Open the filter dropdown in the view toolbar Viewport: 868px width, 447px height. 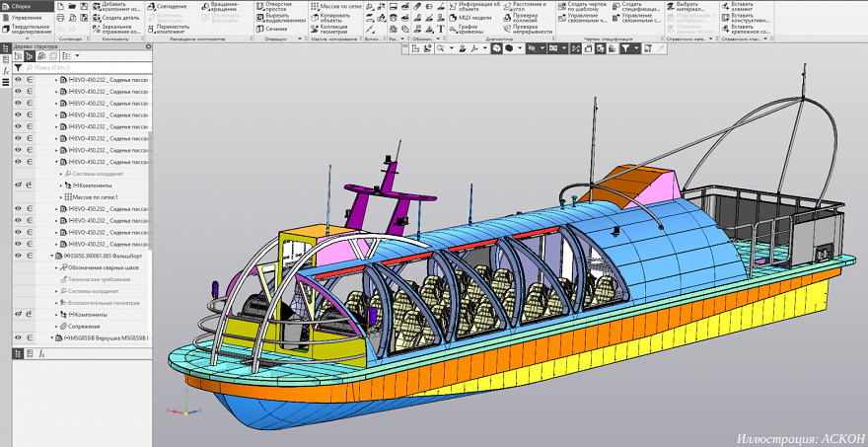636,48
